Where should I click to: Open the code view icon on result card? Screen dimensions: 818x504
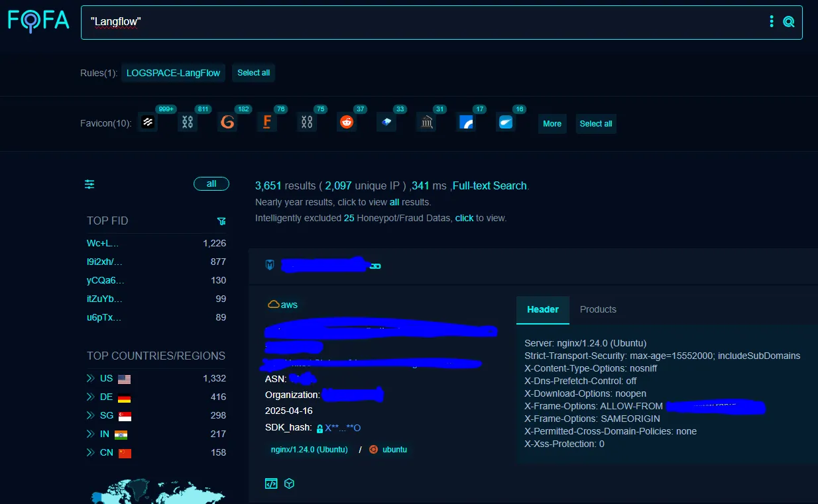coord(271,483)
